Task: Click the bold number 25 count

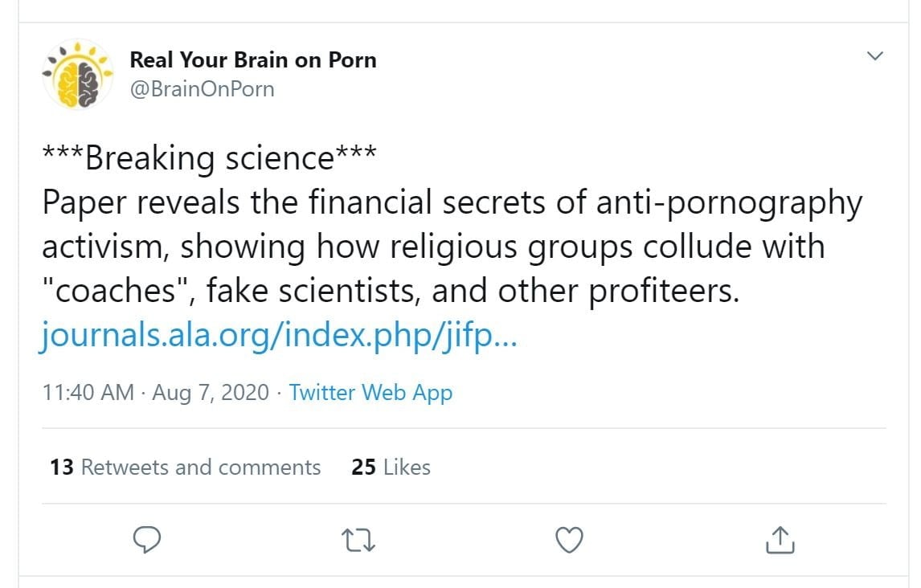Action: [363, 468]
